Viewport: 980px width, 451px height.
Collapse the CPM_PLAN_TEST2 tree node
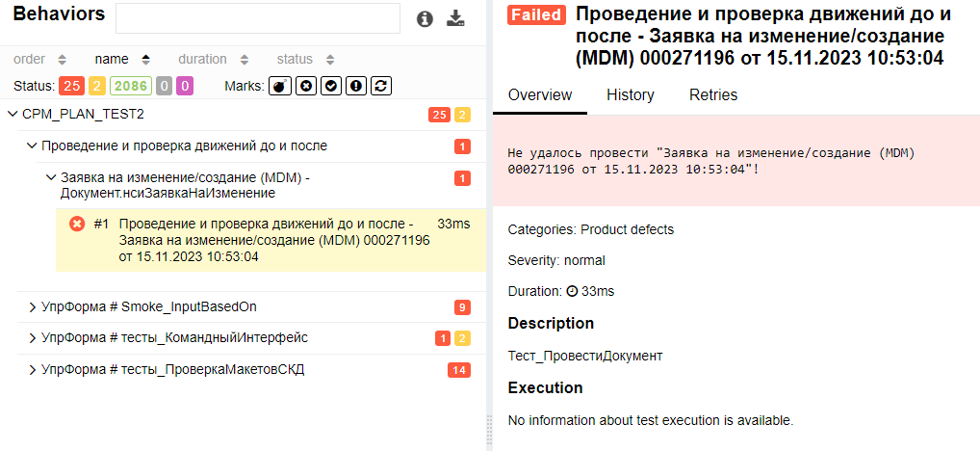13,115
